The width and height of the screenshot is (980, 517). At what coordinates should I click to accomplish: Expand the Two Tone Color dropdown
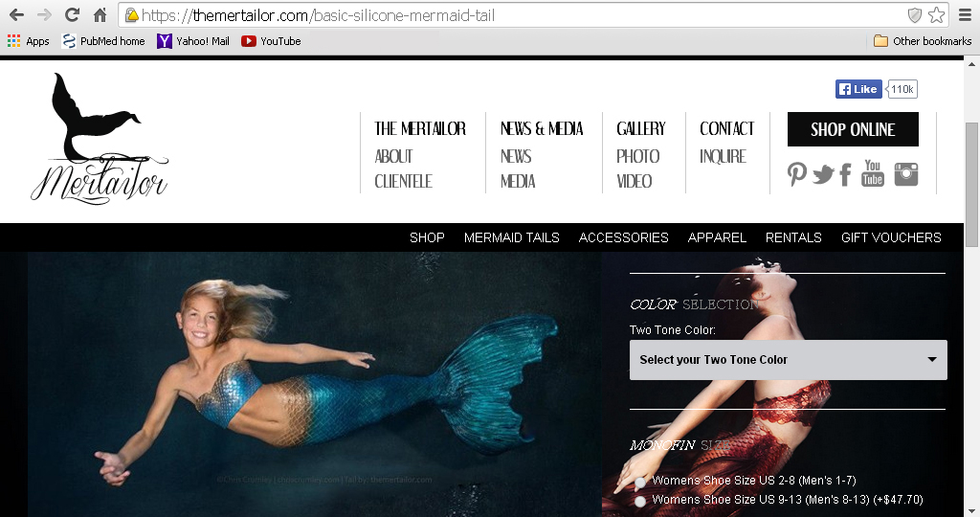pos(788,360)
